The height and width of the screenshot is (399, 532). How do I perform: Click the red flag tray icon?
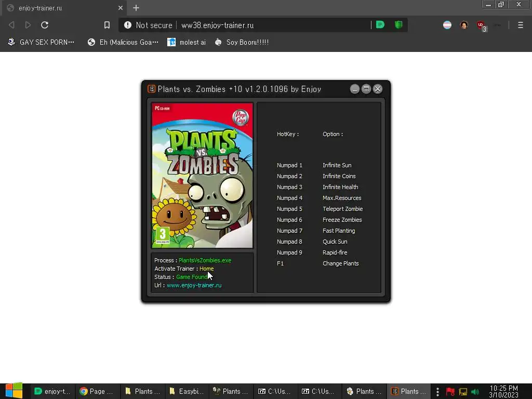tap(450, 392)
